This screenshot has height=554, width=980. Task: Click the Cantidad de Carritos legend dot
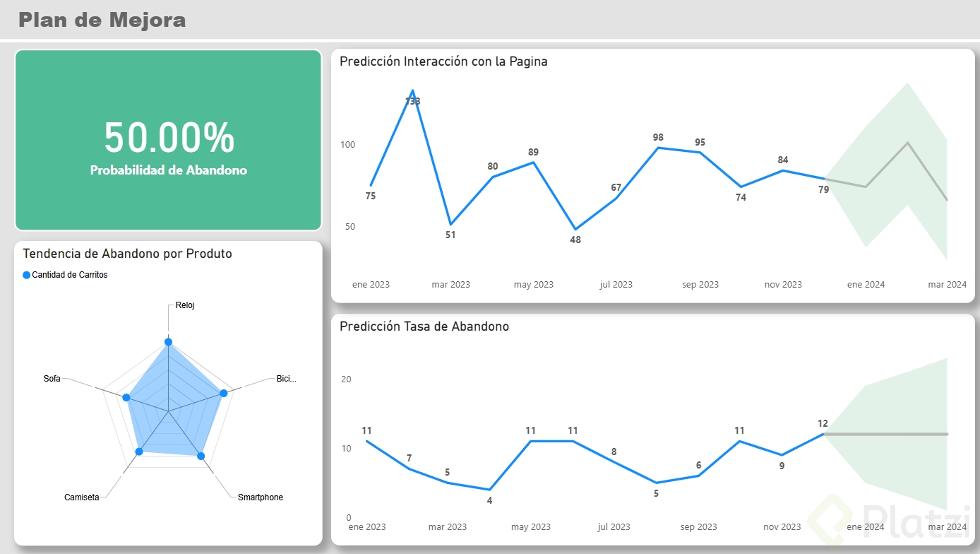point(27,275)
